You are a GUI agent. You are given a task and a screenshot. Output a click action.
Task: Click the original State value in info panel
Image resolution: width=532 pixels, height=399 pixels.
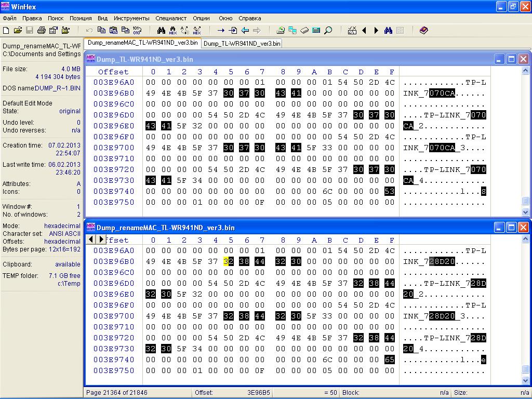click(x=70, y=111)
